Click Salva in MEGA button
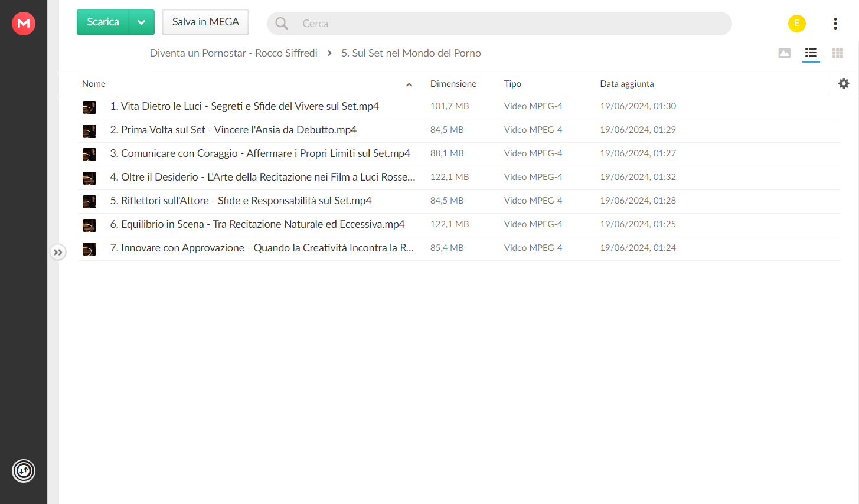This screenshot has width=859, height=504. 205,22
